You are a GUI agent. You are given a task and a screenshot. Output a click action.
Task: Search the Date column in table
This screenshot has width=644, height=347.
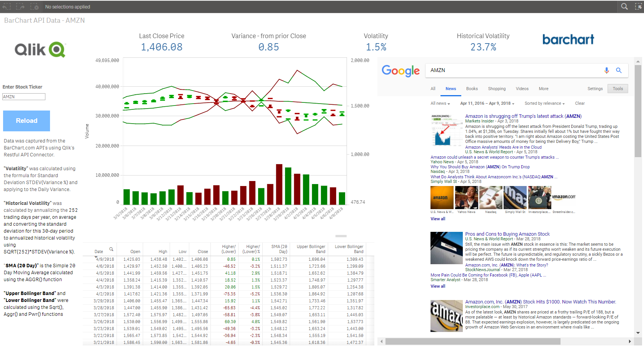[x=111, y=249]
